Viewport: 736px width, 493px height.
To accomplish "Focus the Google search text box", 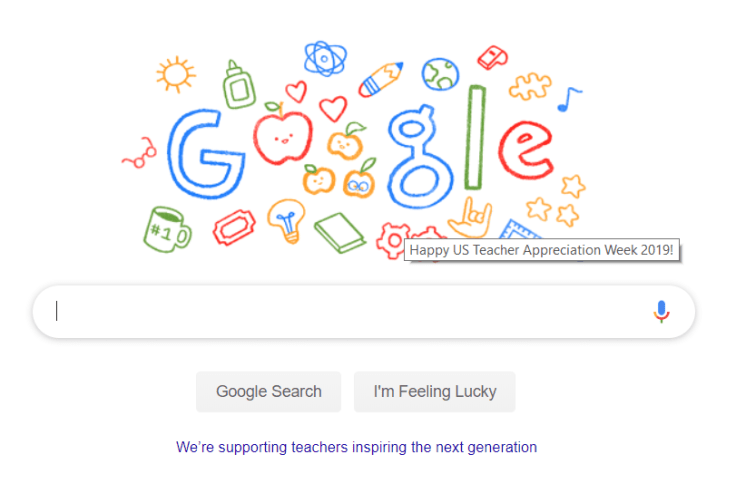I will point(340,312).
